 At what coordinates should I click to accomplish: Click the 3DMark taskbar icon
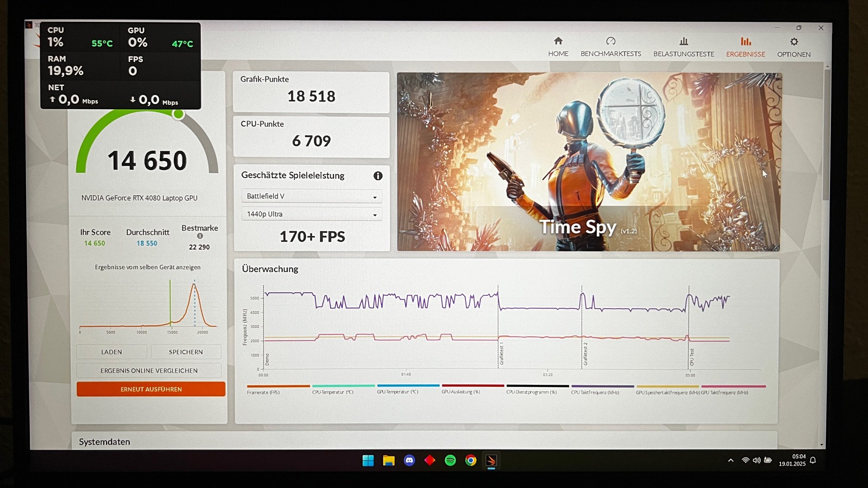click(491, 460)
